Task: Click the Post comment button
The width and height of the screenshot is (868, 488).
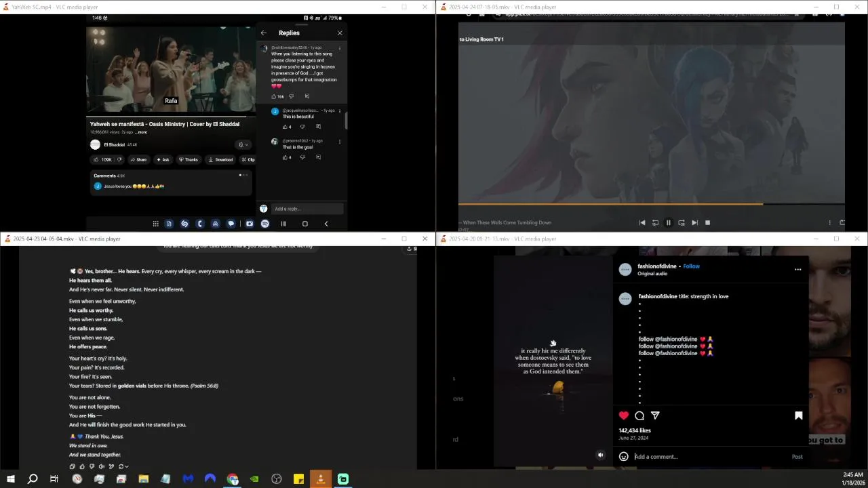Action: pyautogui.click(x=797, y=457)
